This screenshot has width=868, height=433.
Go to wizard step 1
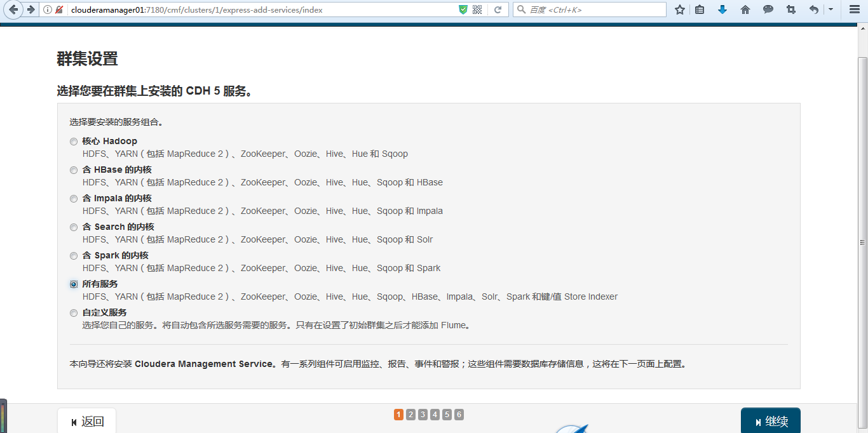(x=398, y=415)
